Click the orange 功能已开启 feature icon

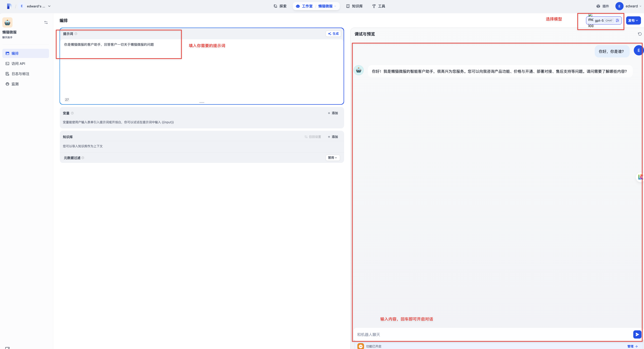(361, 346)
